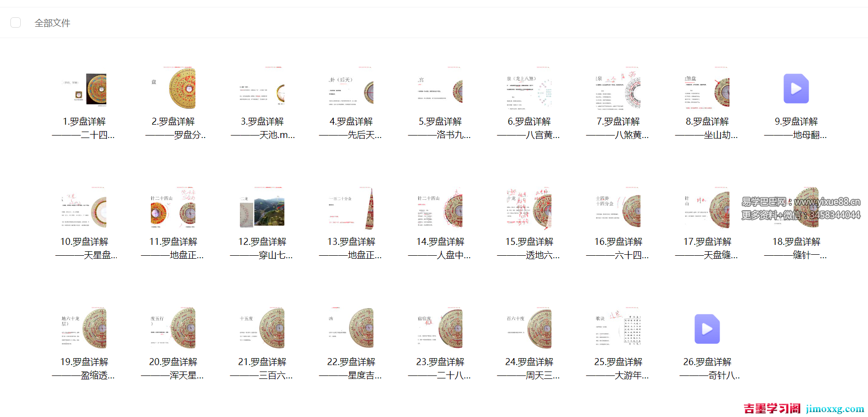Open thumbnail of 1.罗盘详解 file

click(84, 89)
